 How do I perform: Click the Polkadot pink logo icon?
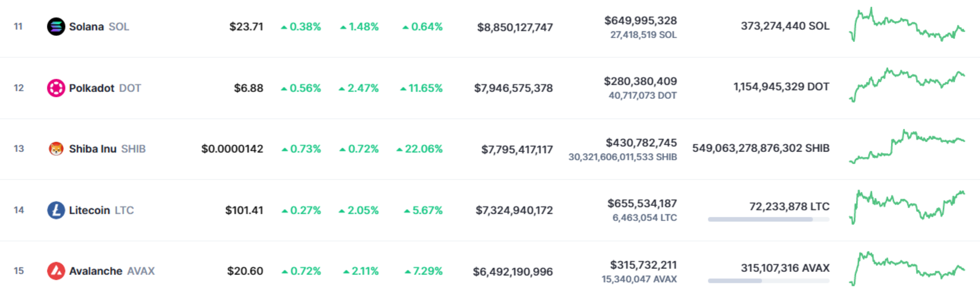[56, 88]
